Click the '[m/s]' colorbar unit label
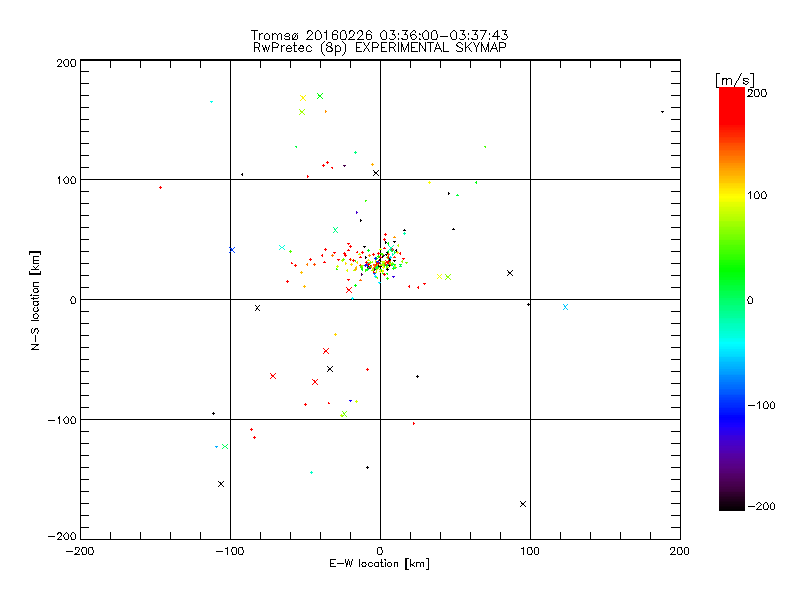This screenshot has height=600, width=800. [735, 80]
